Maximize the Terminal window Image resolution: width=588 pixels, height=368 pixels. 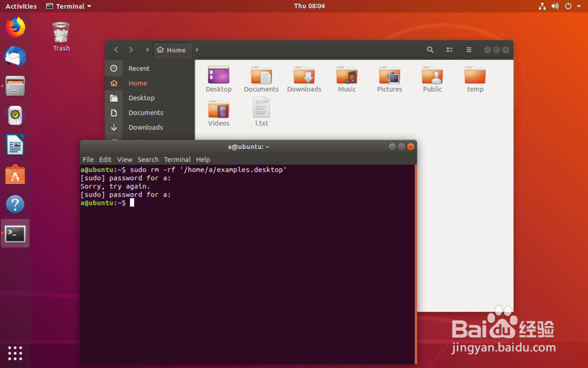pos(401,147)
